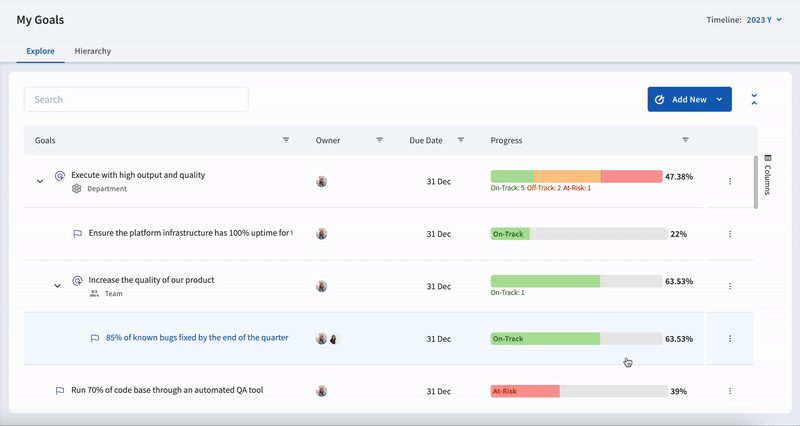Open three-dot menu for Run 70% of code base row
The height and width of the screenshot is (426, 800).
point(730,391)
